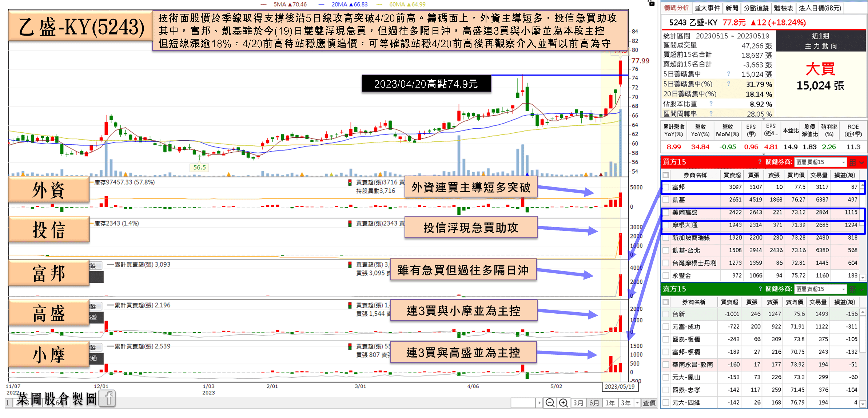
Task: Open help icon next to 佔股本比重
Action: click(711, 104)
